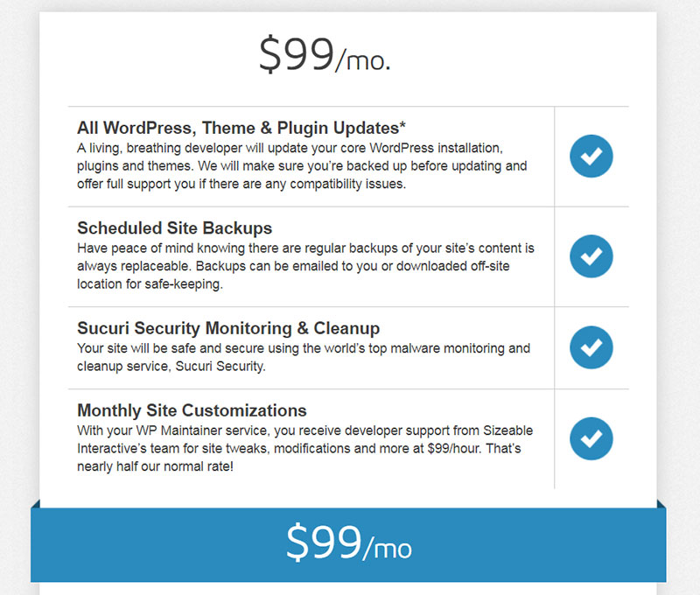700x595 pixels.
Task: Click the checkmark icon for WordPress Plugin Updates
Action: (591, 157)
